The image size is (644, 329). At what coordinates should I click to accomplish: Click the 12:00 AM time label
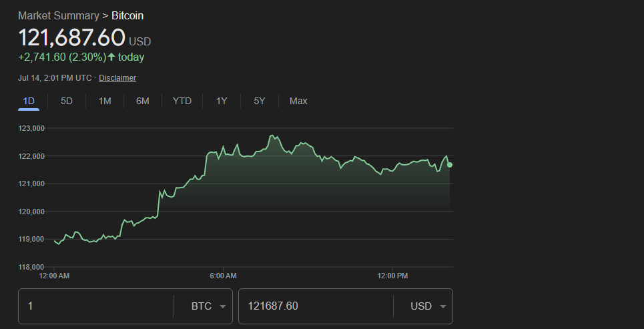(54, 276)
